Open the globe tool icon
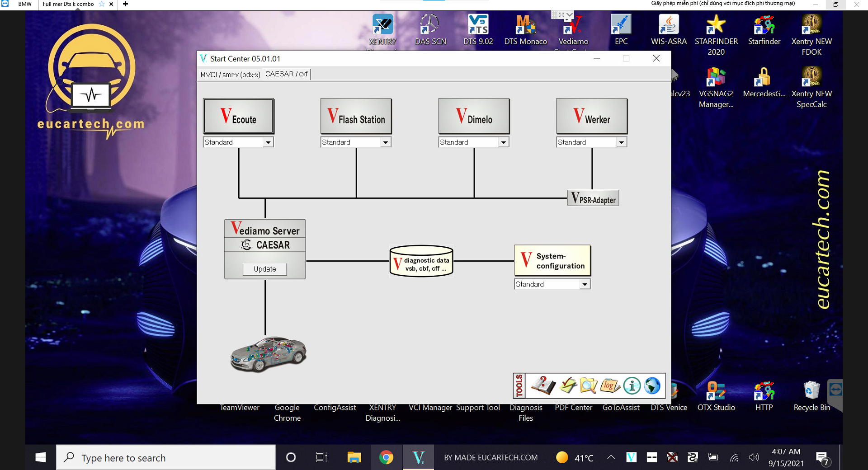Image resolution: width=868 pixels, height=470 pixels. 652,385
